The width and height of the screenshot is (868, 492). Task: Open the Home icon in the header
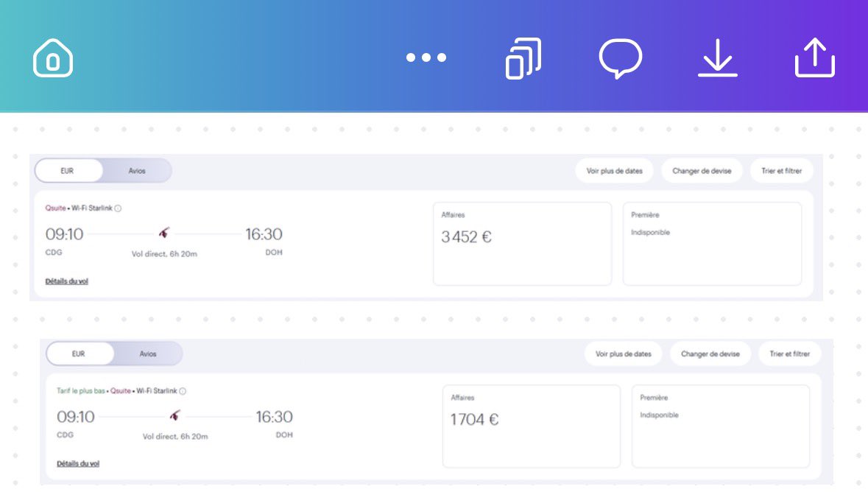[52, 57]
